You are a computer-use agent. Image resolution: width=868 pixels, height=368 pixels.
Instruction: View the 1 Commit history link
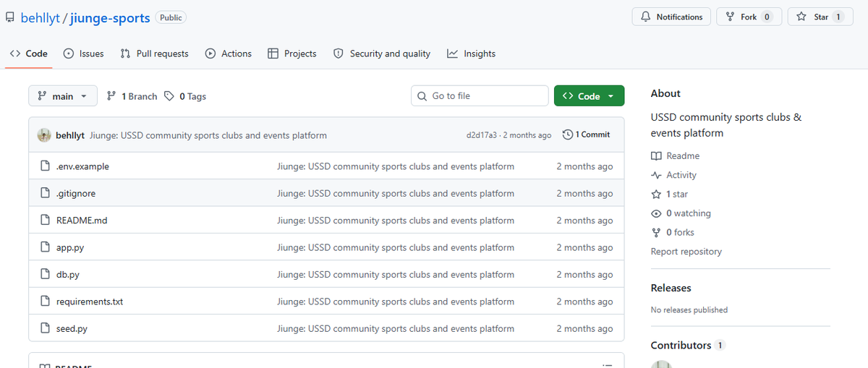586,134
